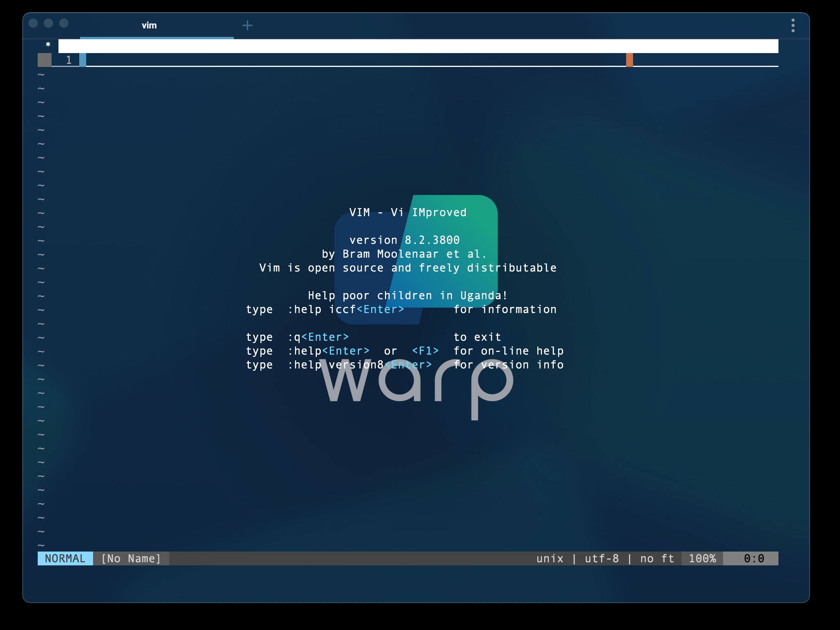
Task: Click the 'to exit' text
Action: [477, 337]
